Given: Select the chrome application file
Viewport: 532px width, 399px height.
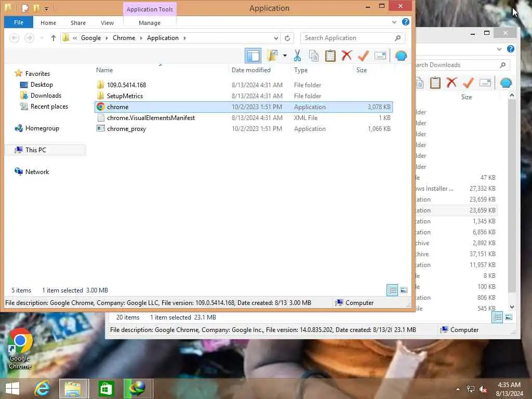Looking at the screenshot, I should point(243,107).
